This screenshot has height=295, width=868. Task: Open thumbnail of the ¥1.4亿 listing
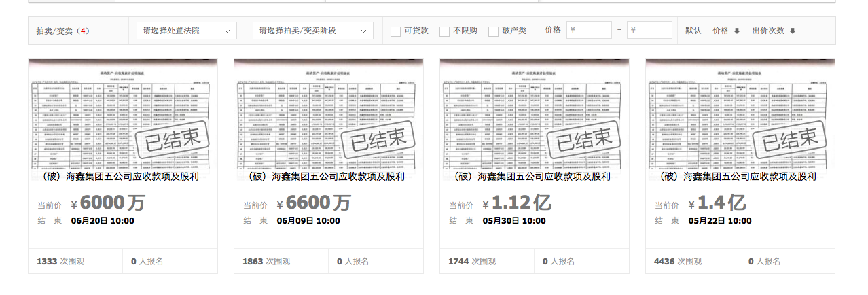740,113
